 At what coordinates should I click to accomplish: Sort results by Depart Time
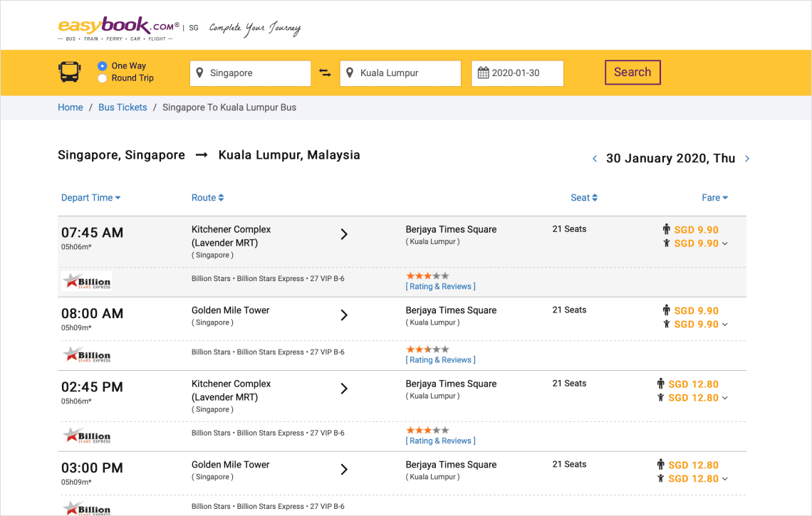[x=90, y=198]
